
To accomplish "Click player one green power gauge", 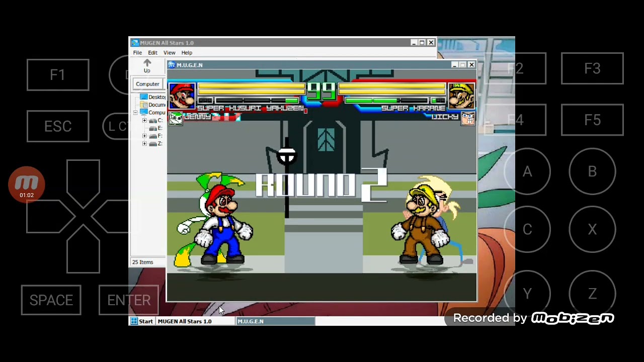I will point(257,101).
